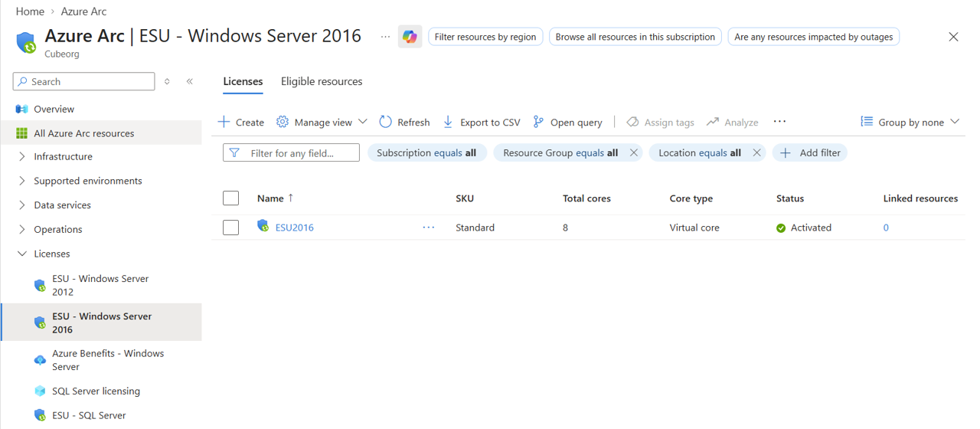Screen dimensions: 980x429
Task: Expand the Supported environments section
Action: click(x=21, y=181)
